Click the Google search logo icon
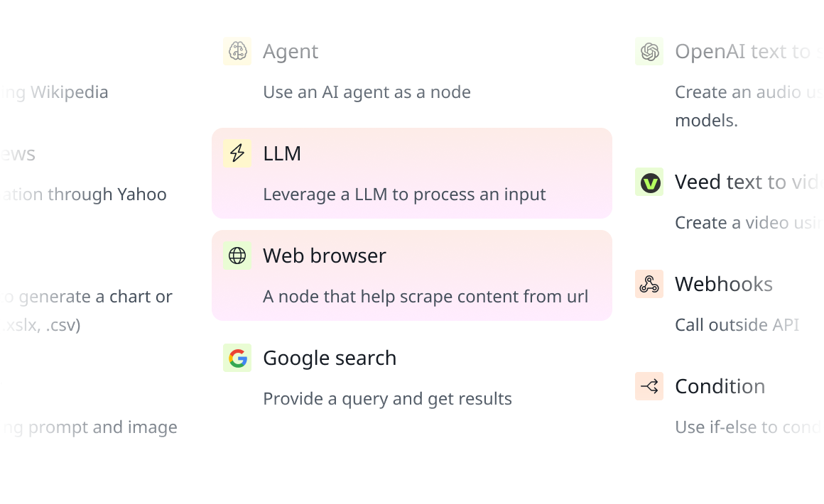Viewport: 824px width, 504px height. [x=237, y=358]
